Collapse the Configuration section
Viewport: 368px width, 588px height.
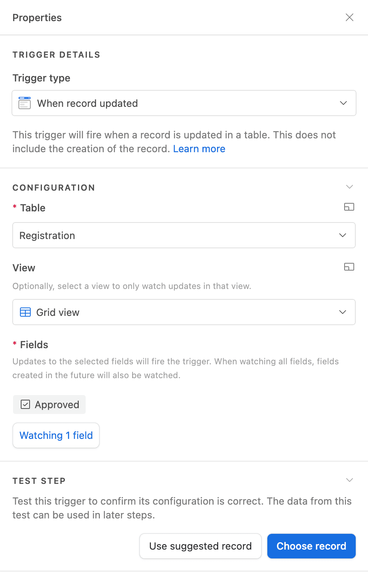[x=349, y=187]
